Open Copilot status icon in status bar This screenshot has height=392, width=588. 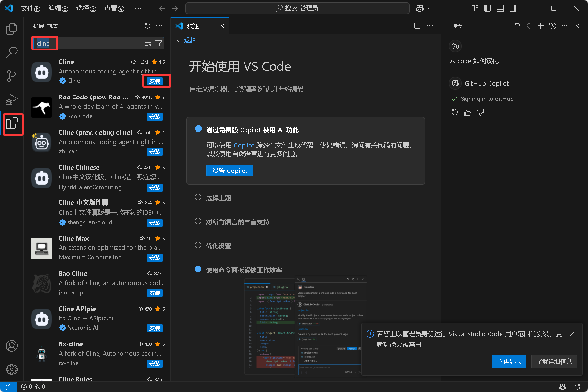click(563, 386)
